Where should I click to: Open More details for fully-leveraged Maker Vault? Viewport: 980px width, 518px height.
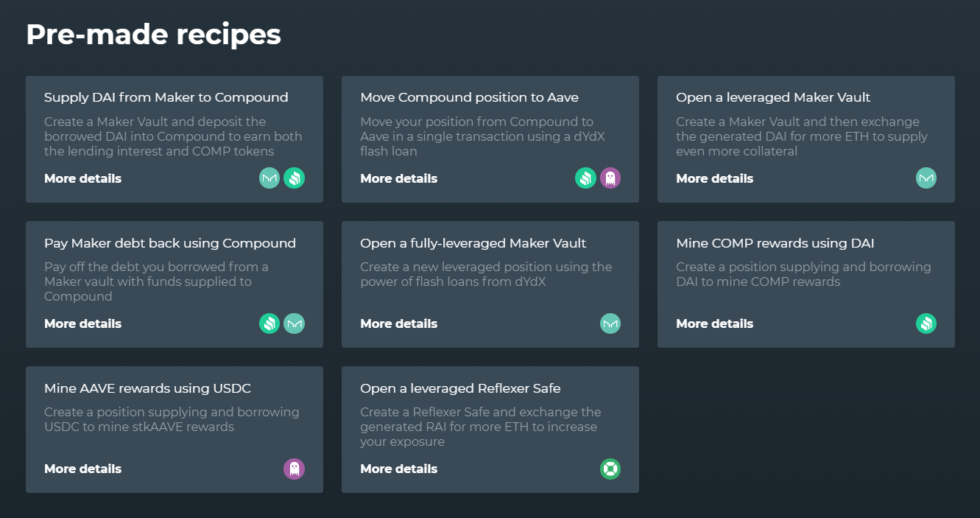(398, 323)
